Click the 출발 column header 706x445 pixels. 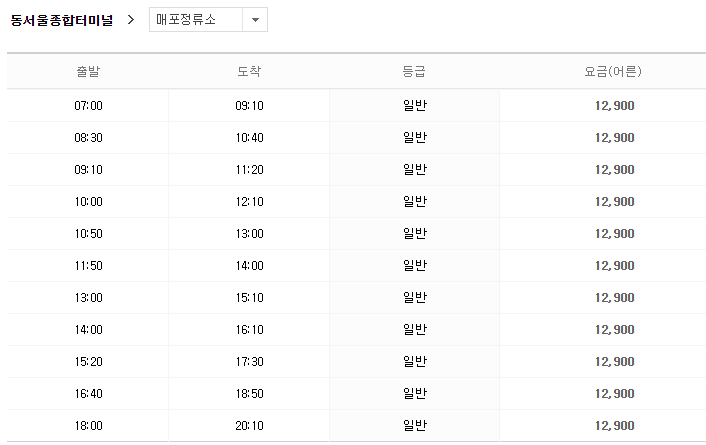pos(88,72)
